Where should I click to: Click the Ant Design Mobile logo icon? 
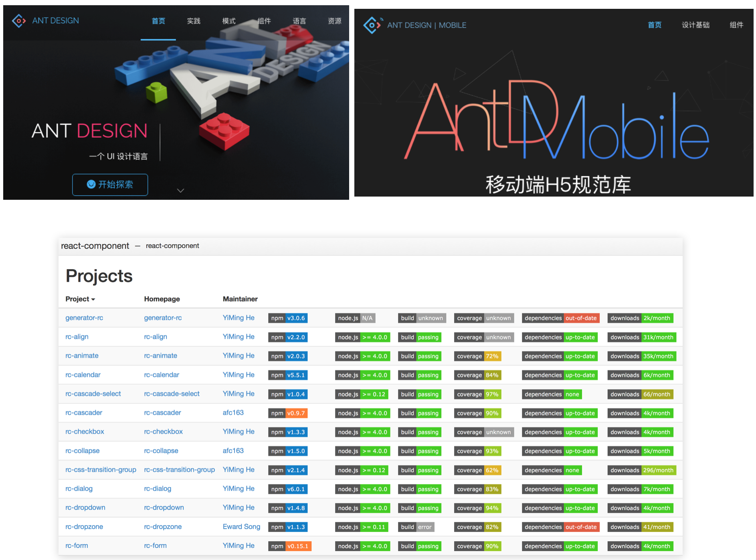point(373,25)
